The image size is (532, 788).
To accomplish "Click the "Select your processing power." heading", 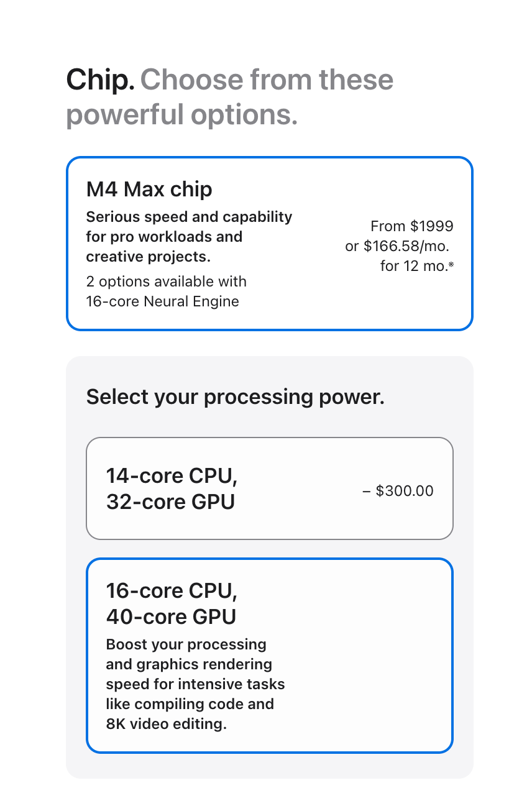I will pyautogui.click(x=236, y=396).
